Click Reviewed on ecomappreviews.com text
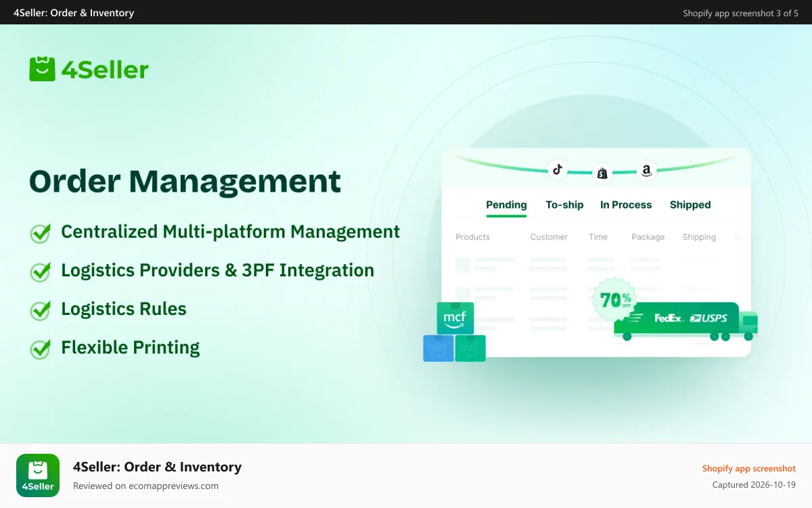Image resolution: width=812 pixels, height=508 pixels. click(x=145, y=486)
